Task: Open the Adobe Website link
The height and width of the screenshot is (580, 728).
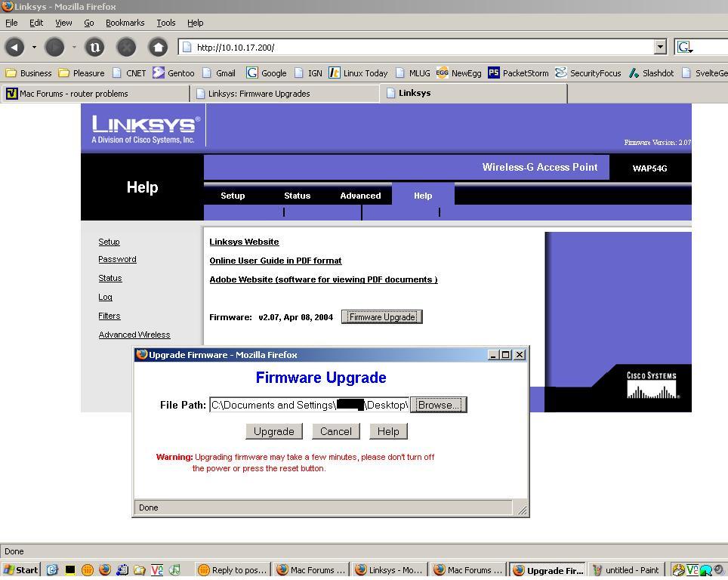Action: point(323,279)
